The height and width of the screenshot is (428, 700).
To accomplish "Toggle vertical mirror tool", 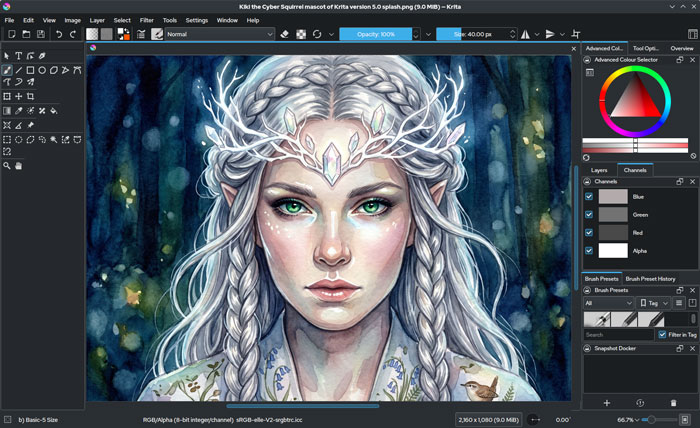I will pyautogui.click(x=550, y=34).
